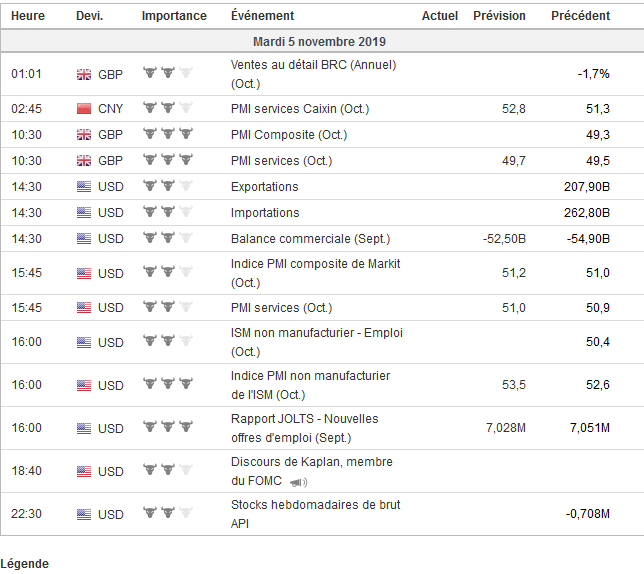Click the speaker icon next to Discours de Kaplan
The height and width of the screenshot is (574, 644).
(x=299, y=481)
